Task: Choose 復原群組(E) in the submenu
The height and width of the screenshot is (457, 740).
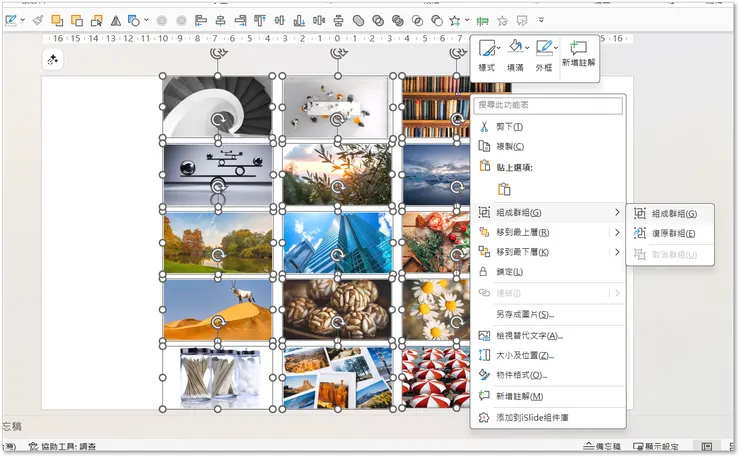Action: 670,233
